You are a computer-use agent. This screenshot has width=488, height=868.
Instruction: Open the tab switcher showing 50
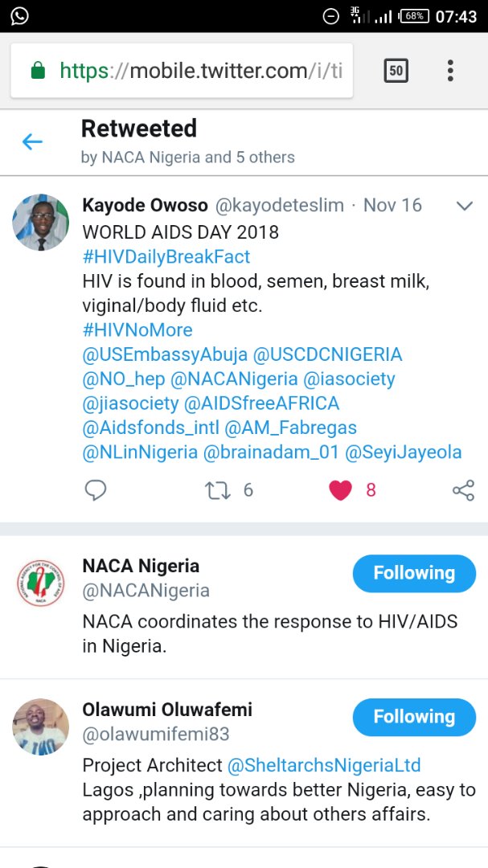(395, 71)
